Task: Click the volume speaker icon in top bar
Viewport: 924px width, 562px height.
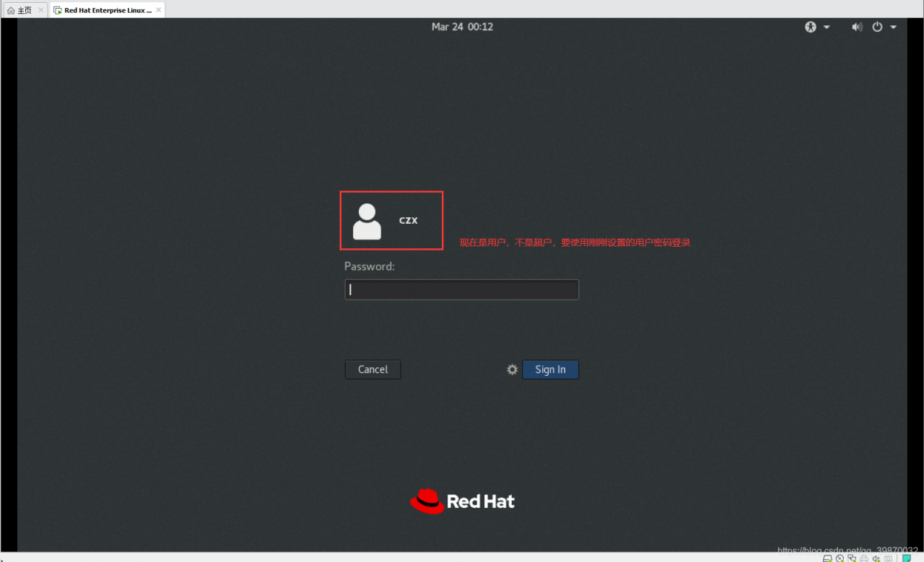Action: (x=857, y=27)
